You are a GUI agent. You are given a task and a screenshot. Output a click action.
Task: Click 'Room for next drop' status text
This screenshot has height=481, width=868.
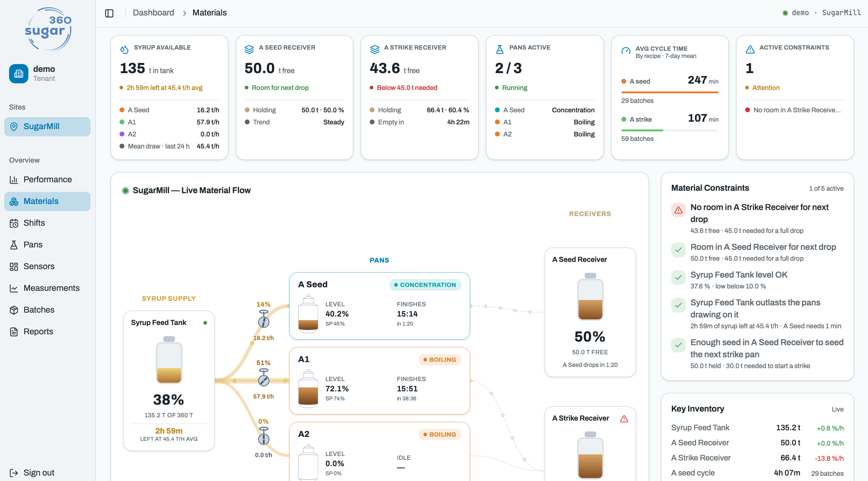(x=280, y=88)
